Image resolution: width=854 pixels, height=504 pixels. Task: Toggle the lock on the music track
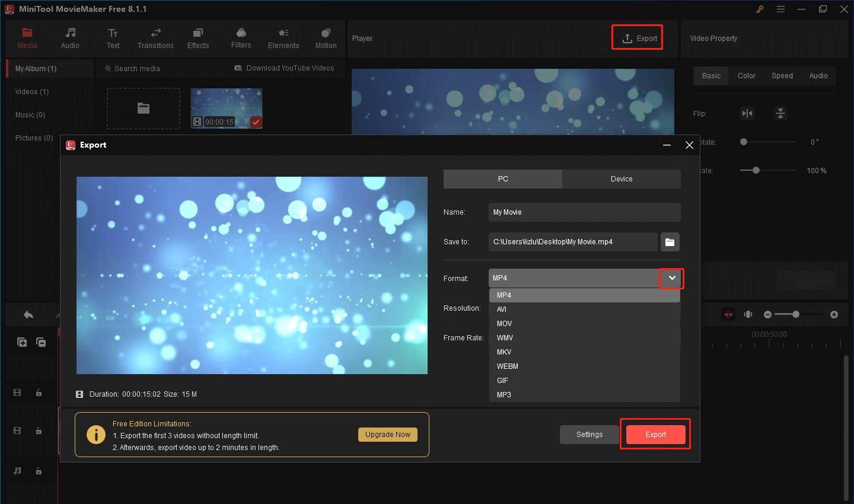click(x=39, y=471)
